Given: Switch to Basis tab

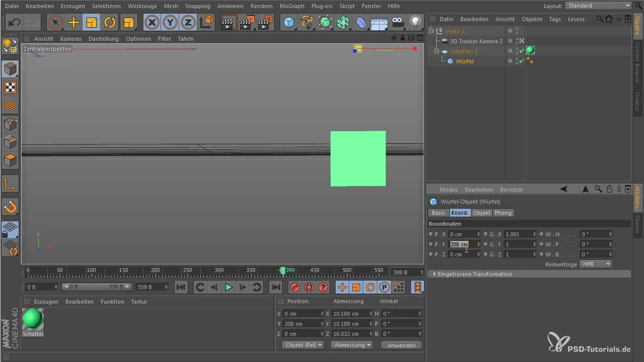Looking at the screenshot, I should click(x=438, y=213).
